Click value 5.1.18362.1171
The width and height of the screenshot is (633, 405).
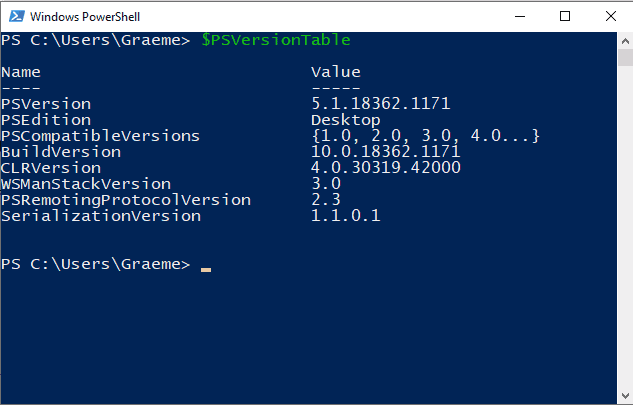[x=381, y=104]
